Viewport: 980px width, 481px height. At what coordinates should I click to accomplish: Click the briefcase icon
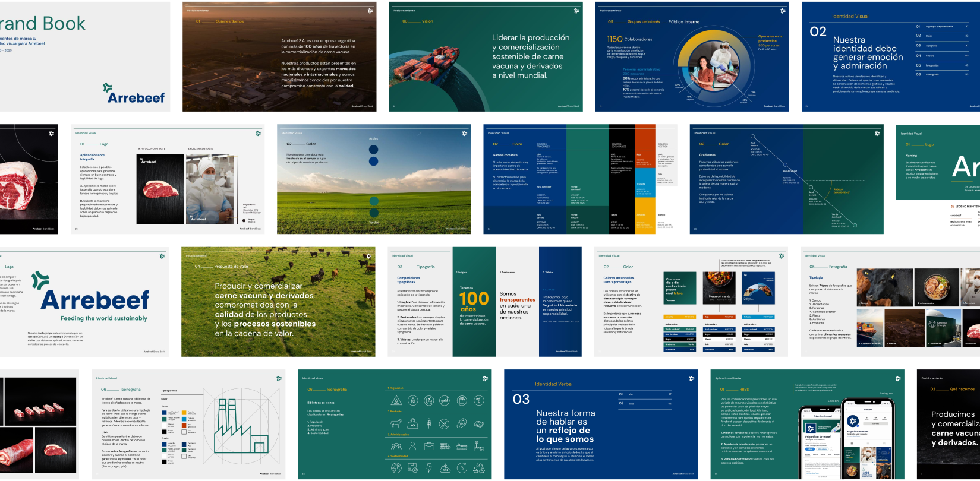[x=429, y=446]
